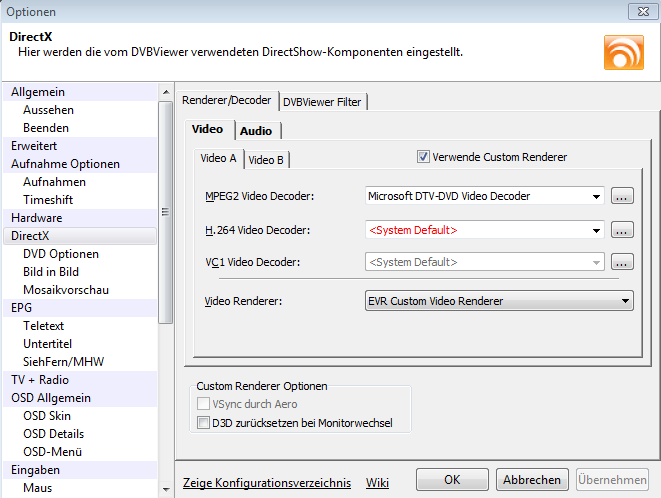This screenshot has height=498, width=661.
Task: Switch to the Audio tab
Action: coord(256,131)
